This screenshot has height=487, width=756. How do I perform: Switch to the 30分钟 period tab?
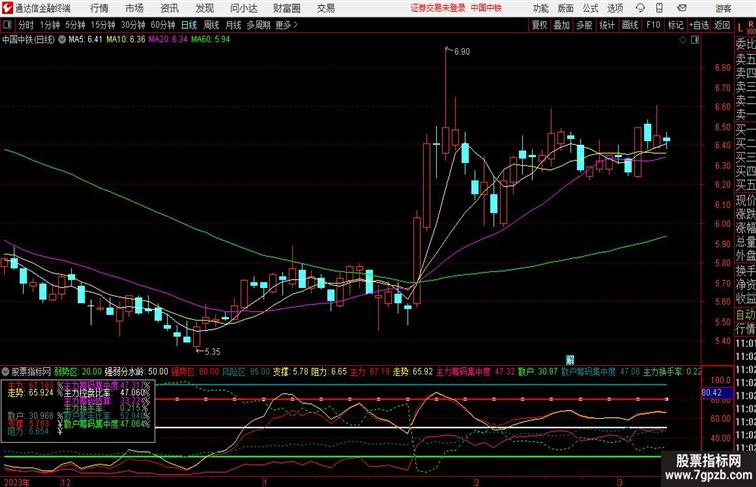(x=133, y=25)
